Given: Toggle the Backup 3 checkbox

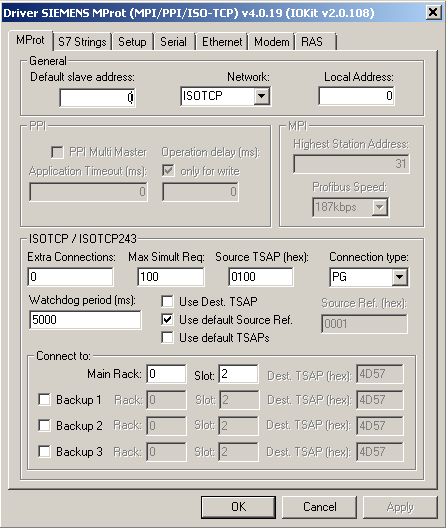Looking at the screenshot, I should 44,451.
